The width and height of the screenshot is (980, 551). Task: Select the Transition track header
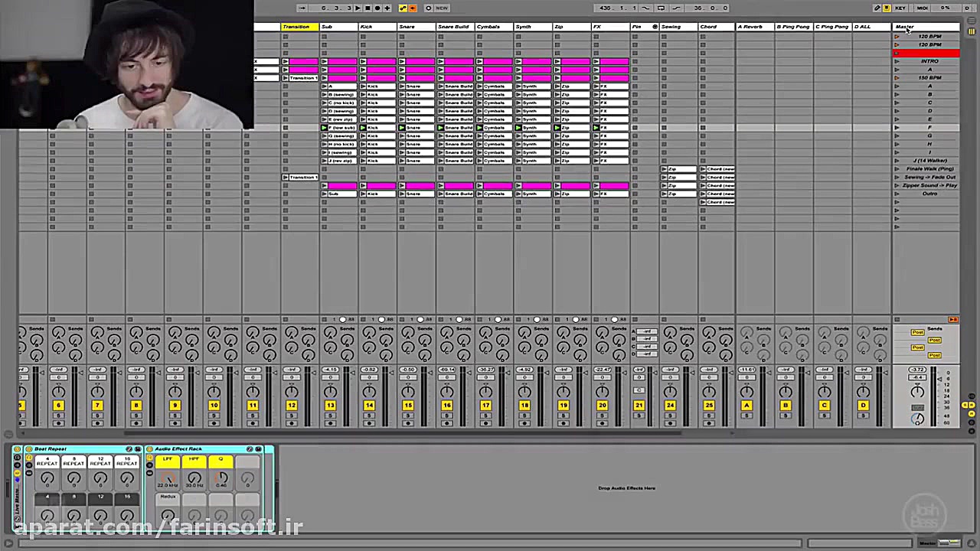299,27
